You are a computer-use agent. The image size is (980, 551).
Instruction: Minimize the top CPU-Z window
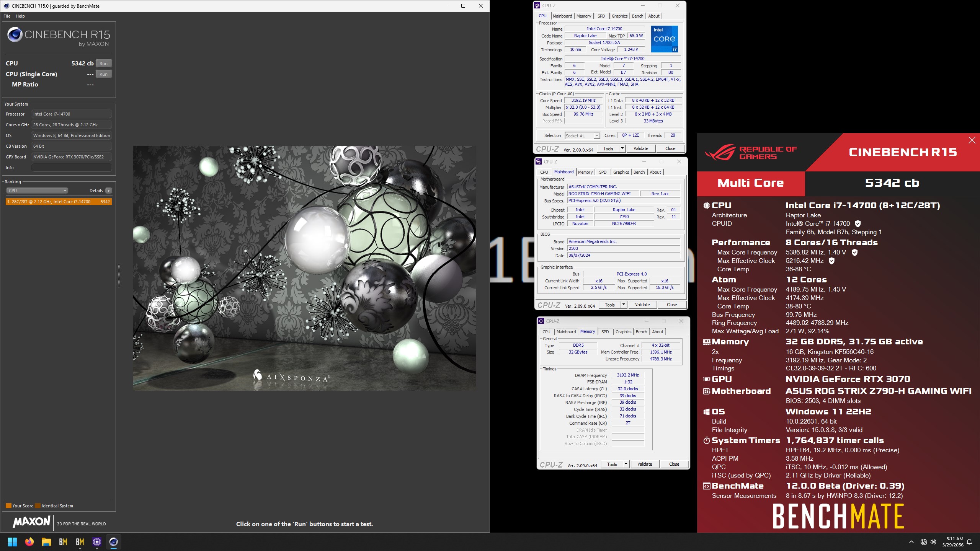pos(643,5)
